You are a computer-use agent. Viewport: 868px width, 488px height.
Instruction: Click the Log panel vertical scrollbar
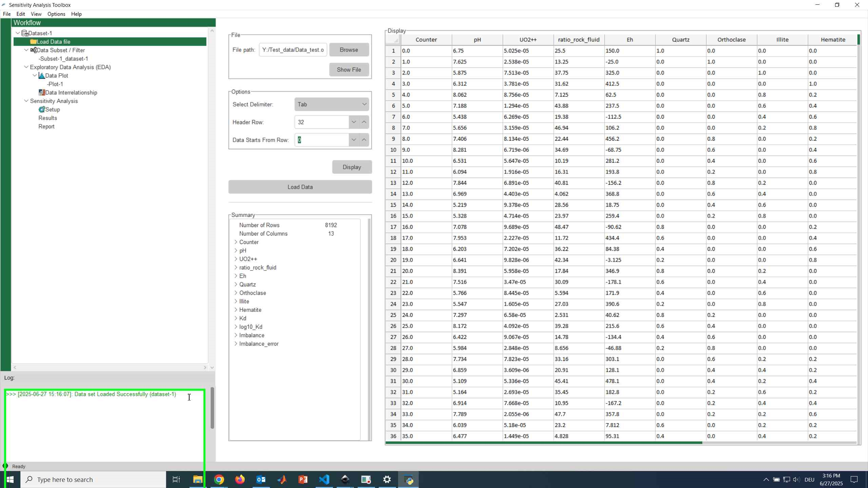212,408
